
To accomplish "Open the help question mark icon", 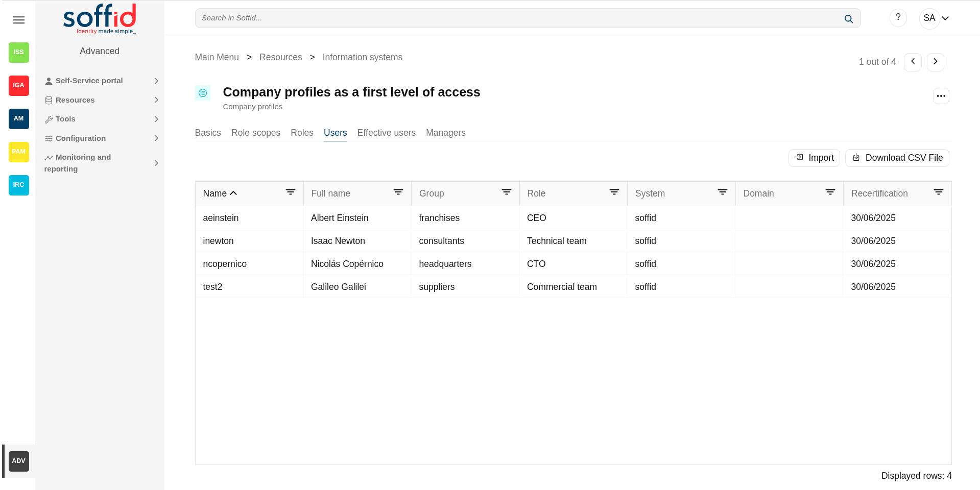I will pyautogui.click(x=898, y=18).
